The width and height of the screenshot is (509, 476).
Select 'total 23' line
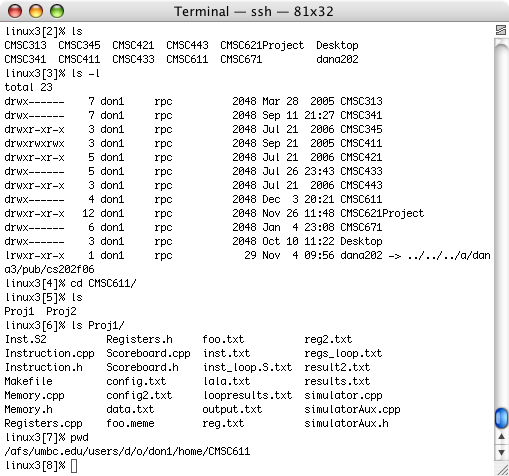29,87
